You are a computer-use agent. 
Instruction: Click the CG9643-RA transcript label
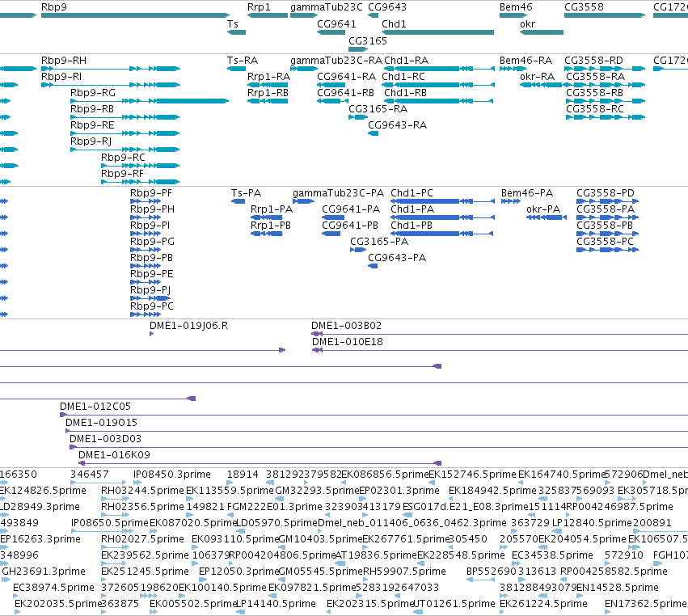(x=397, y=124)
